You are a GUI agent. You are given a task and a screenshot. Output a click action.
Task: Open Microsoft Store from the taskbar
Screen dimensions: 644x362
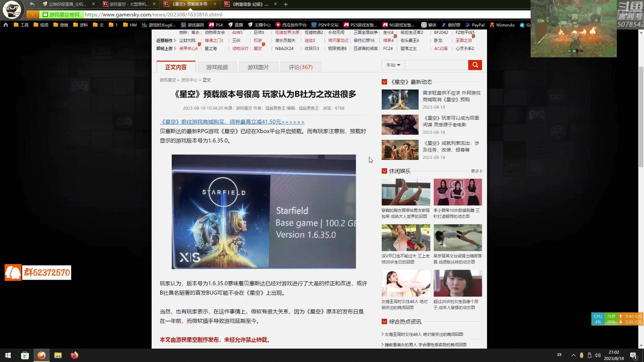point(25,355)
